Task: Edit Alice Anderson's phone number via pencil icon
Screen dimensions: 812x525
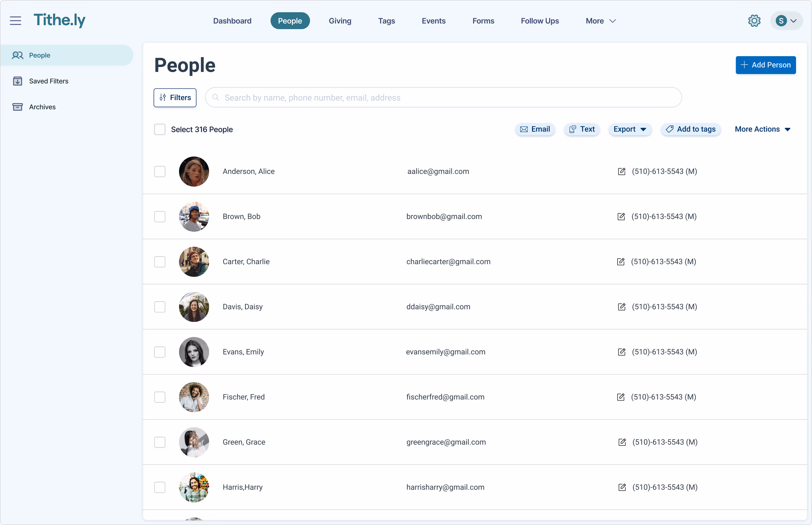Action: pyautogui.click(x=621, y=172)
